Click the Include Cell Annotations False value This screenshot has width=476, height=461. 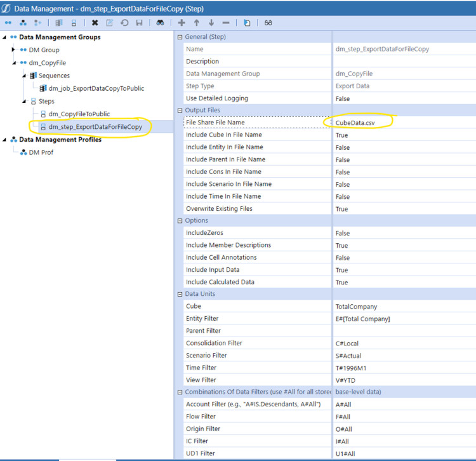pyautogui.click(x=343, y=258)
